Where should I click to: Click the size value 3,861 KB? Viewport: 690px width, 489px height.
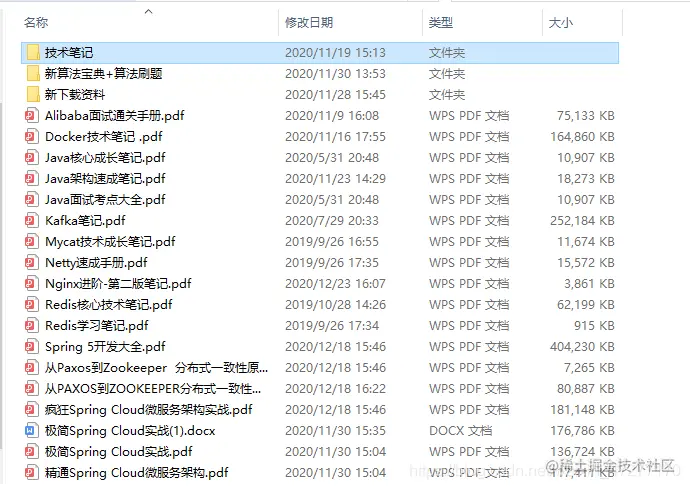[x=589, y=283]
